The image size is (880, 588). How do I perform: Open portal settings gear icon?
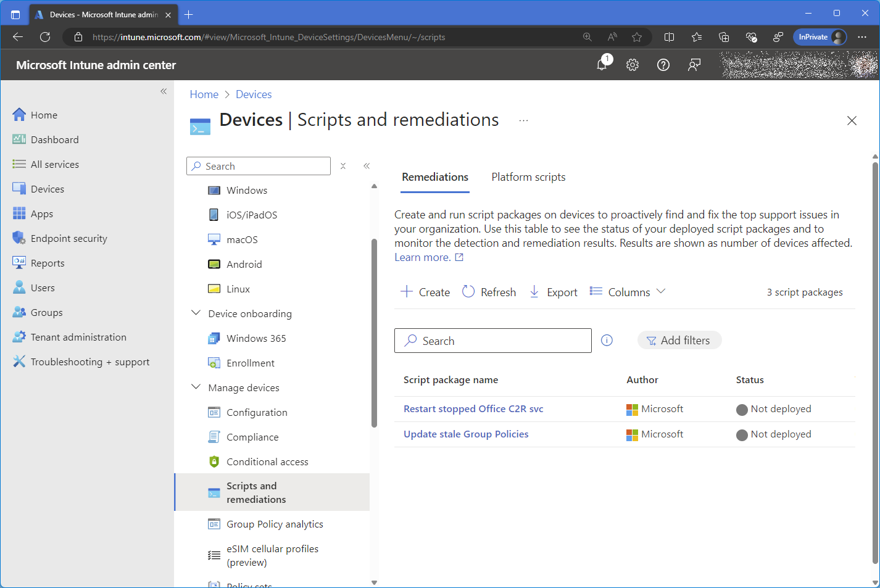(633, 65)
